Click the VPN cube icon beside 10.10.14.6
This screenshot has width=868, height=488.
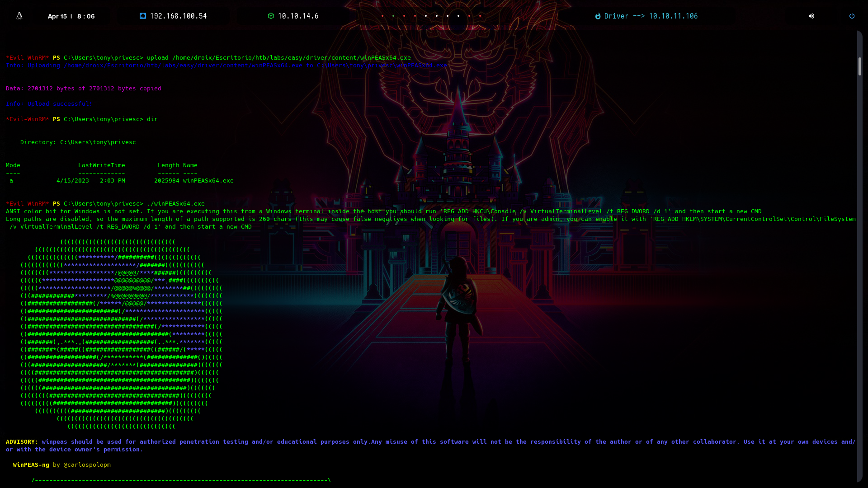[271, 16]
